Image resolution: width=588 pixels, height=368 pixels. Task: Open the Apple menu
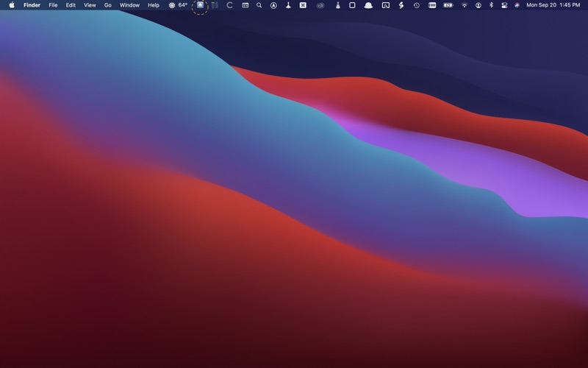coord(12,5)
